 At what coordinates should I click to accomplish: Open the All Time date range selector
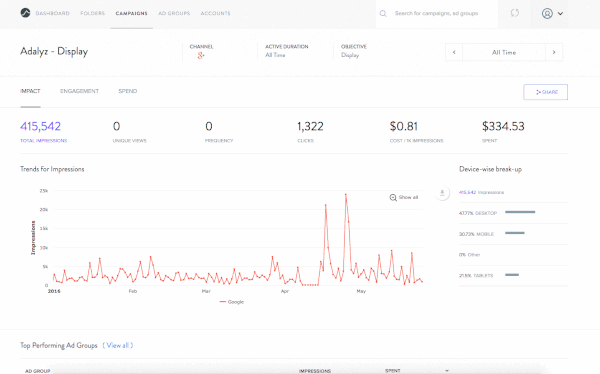point(504,52)
